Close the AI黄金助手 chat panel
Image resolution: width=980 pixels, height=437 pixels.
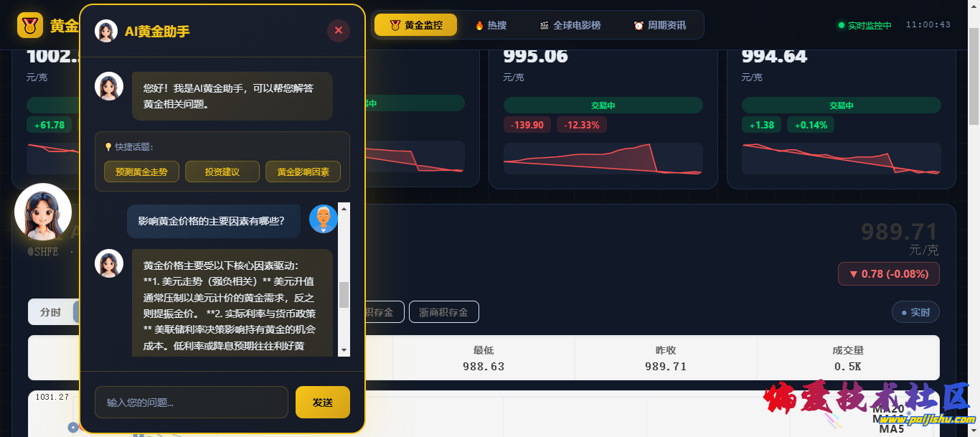[x=339, y=30]
